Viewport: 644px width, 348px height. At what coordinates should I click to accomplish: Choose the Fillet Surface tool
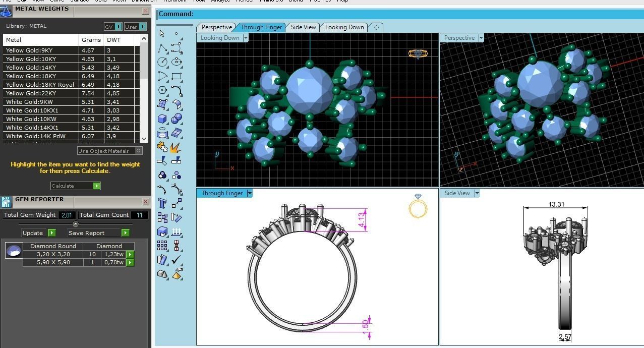pos(177,104)
